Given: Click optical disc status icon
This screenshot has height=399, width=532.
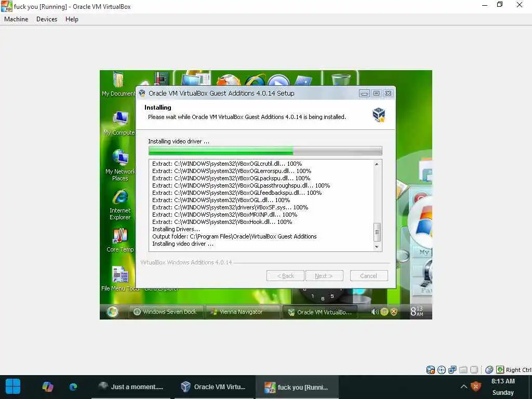Looking at the screenshot, I should click(x=442, y=370).
